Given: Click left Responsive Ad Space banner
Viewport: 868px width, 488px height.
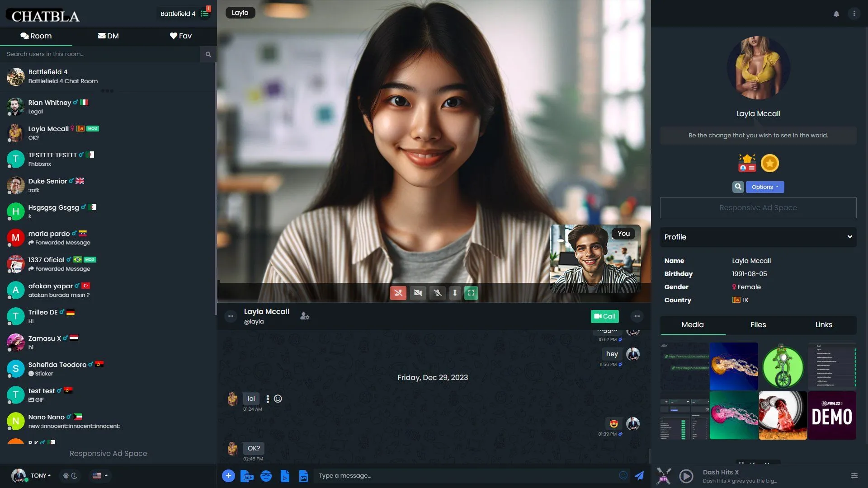Looking at the screenshot, I should coord(108,453).
